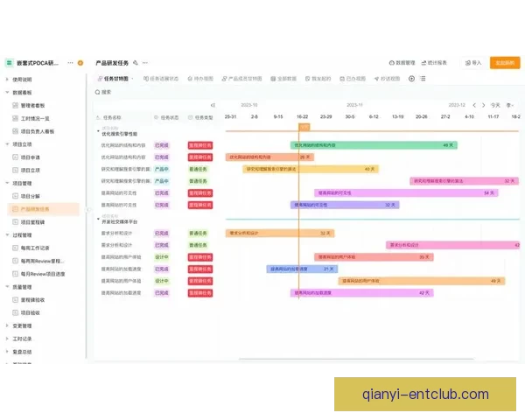Click the 导入 import button
Screen dimensions: 525x420
pos(472,63)
